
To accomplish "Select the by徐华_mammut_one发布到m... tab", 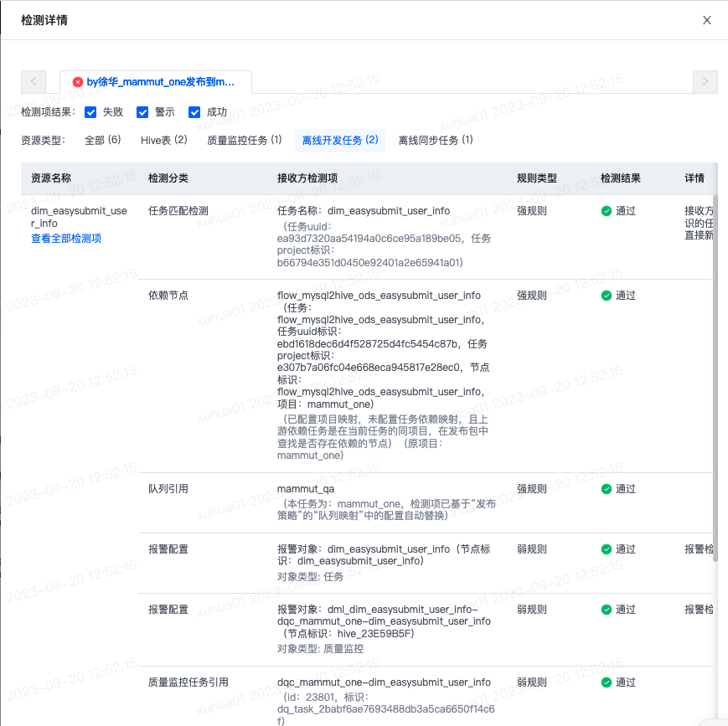I will coord(156,82).
